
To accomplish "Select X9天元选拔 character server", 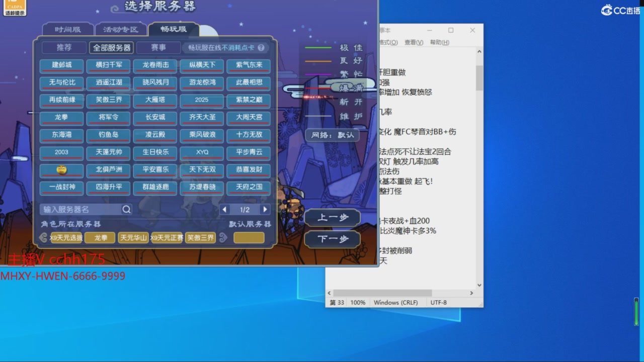I will 66,238.
